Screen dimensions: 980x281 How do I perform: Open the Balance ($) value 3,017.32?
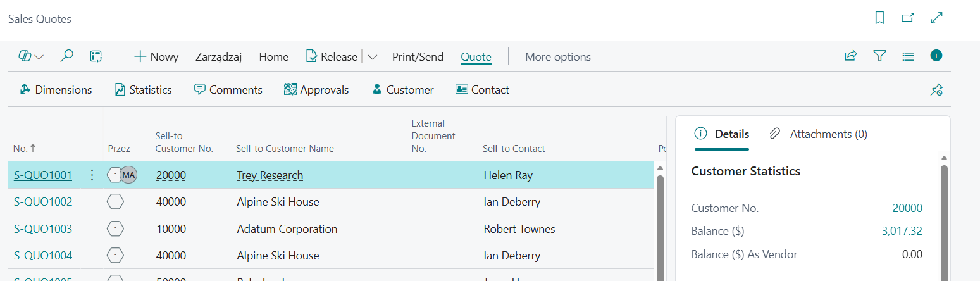tap(902, 232)
